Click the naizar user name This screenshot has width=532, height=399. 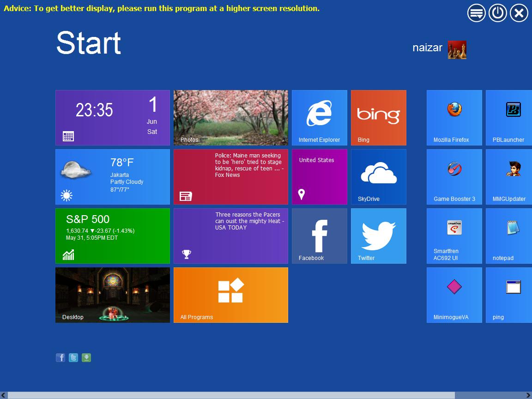[427, 48]
